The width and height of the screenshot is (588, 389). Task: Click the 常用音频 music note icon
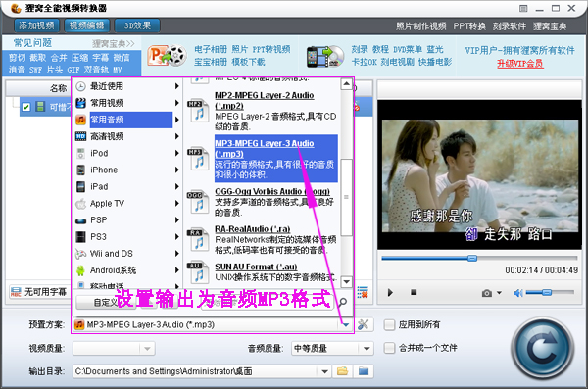pos(80,120)
